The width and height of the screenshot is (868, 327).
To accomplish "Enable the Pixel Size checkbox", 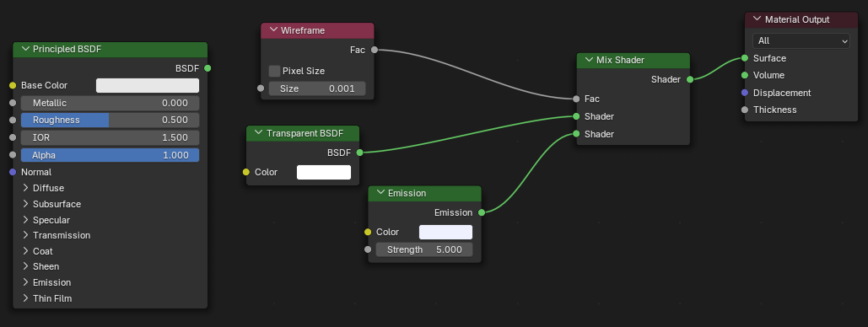I will pyautogui.click(x=274, y=71).
